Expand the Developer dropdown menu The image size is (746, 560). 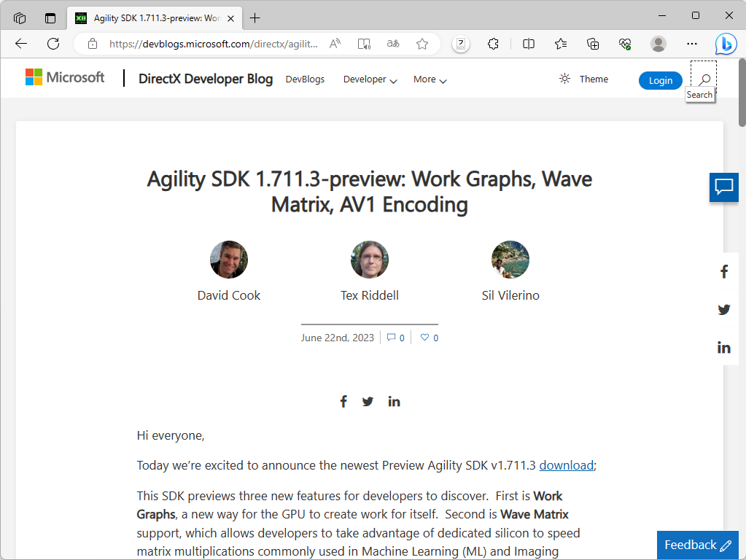click(x=370, y=79)
